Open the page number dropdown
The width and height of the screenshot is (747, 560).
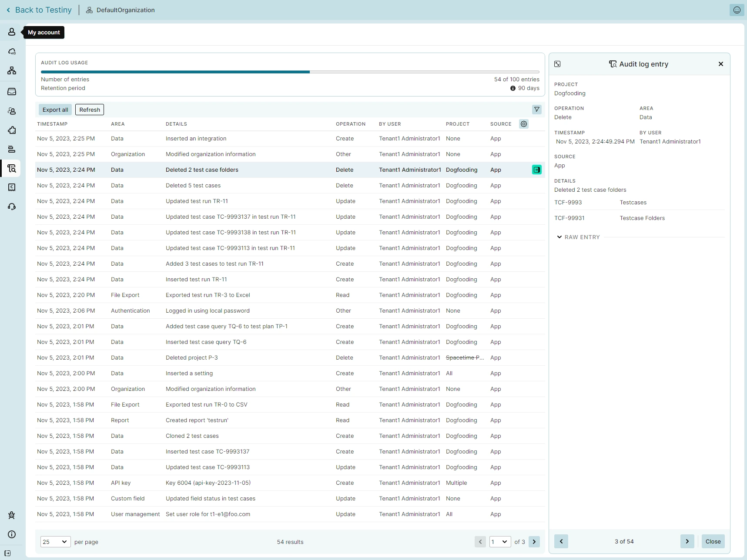click(500, 542)
